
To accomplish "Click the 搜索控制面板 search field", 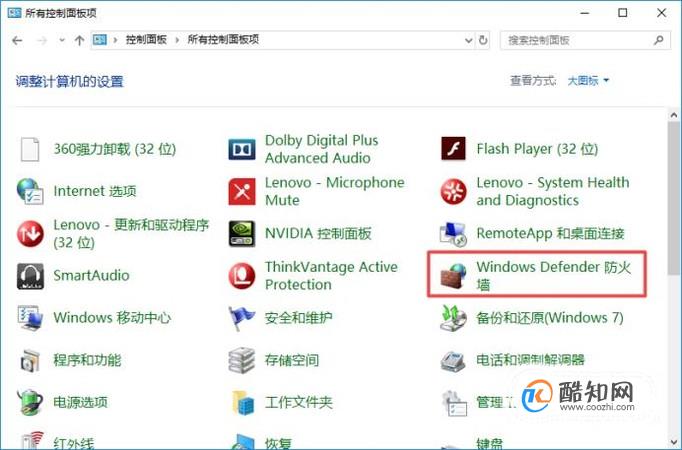I will [x=585, y=40].
